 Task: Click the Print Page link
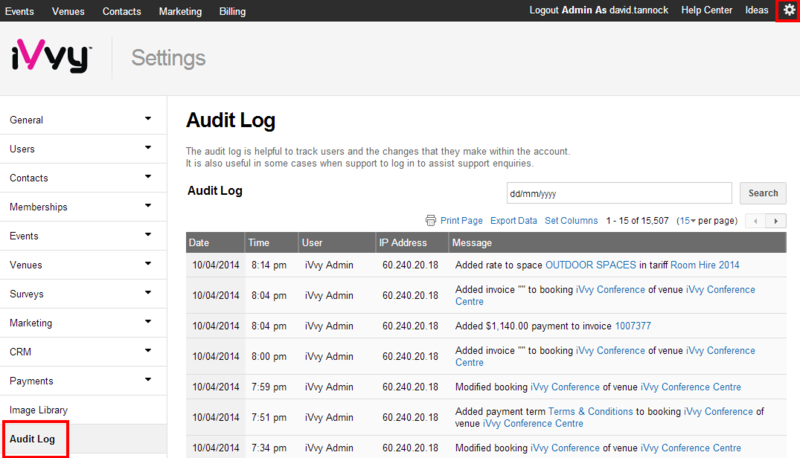click(461, 221)
